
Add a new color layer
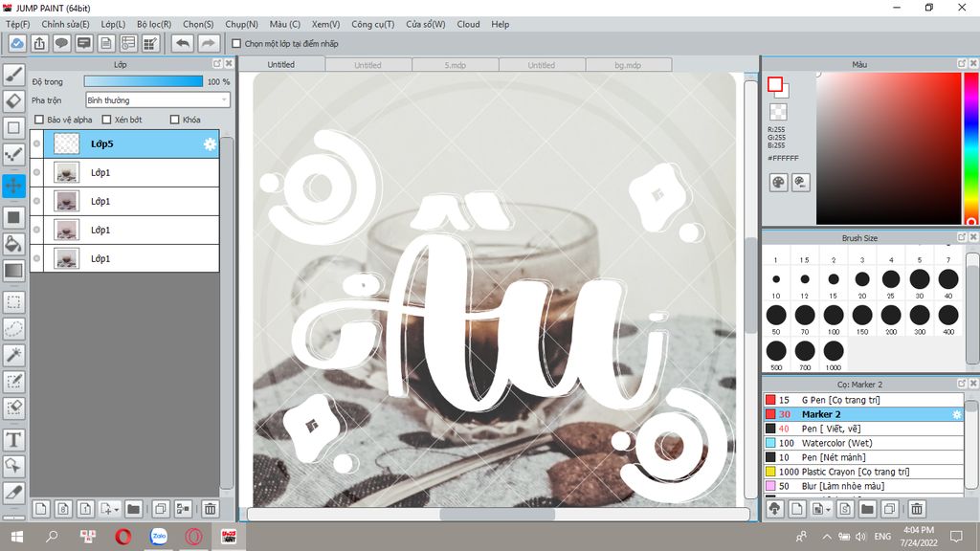[x=40, y=509]
